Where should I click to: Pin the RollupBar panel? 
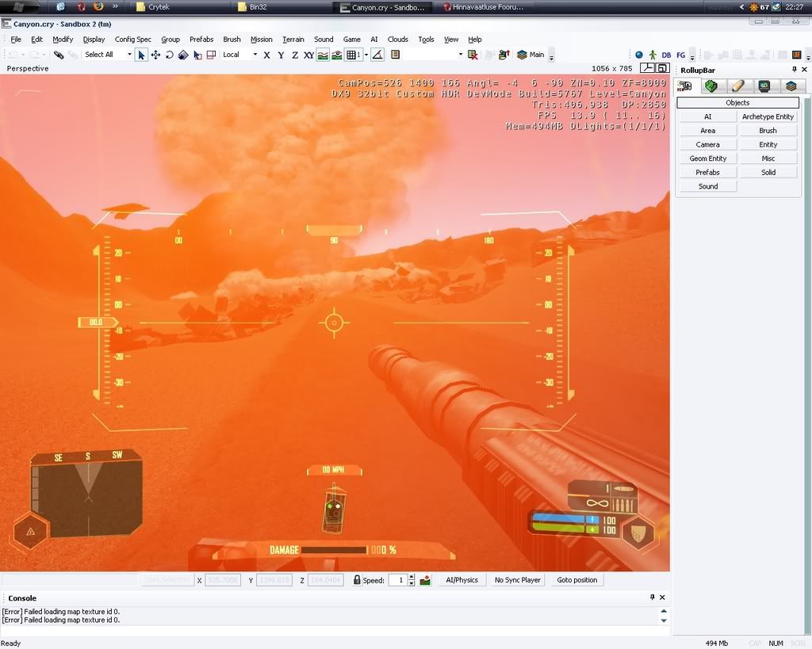coord(795,70)
